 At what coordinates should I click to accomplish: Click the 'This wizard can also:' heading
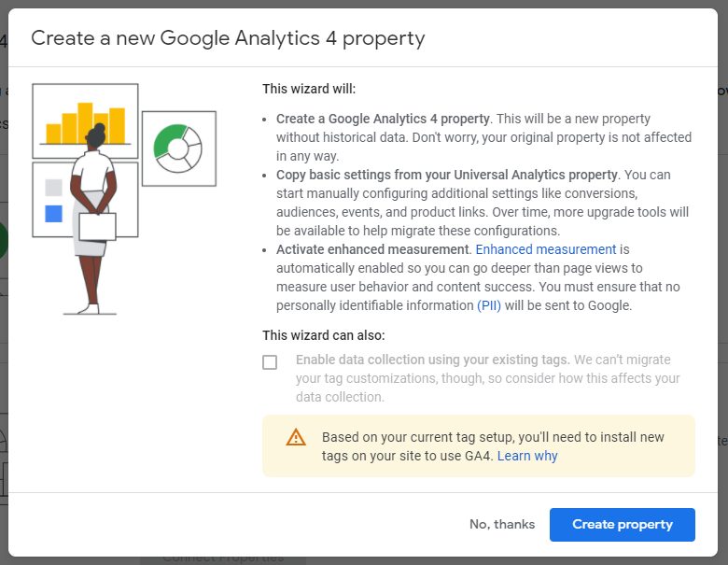click(323, 335)
